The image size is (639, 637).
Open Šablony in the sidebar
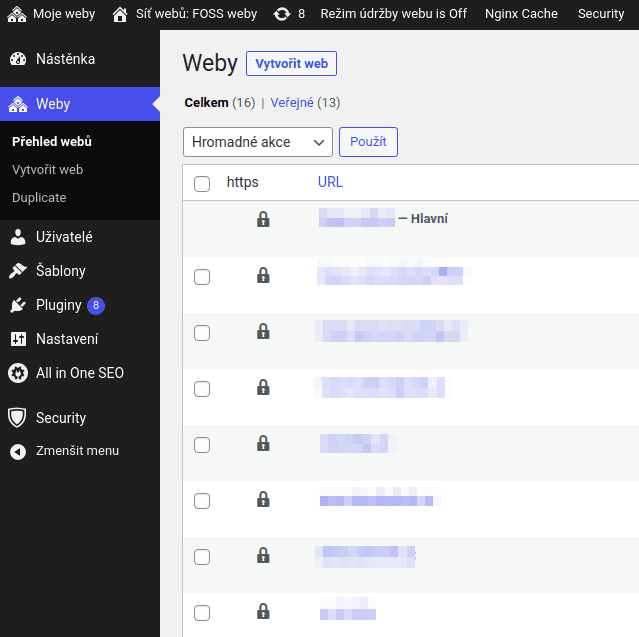(80, 271)
